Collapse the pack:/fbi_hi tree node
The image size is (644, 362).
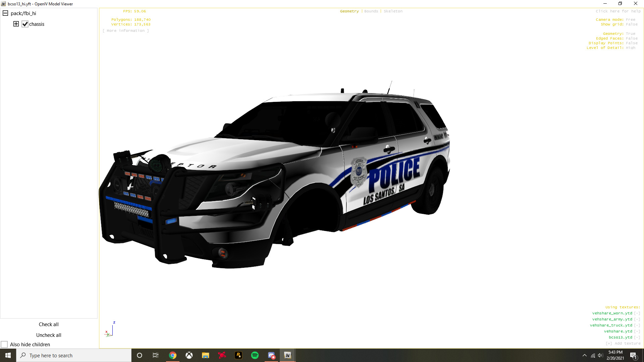tap(5, 13)
